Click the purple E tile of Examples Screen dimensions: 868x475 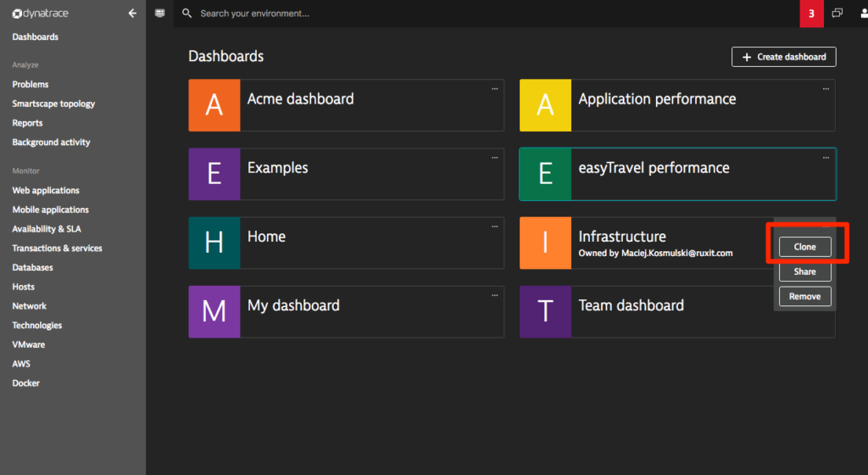214,174
